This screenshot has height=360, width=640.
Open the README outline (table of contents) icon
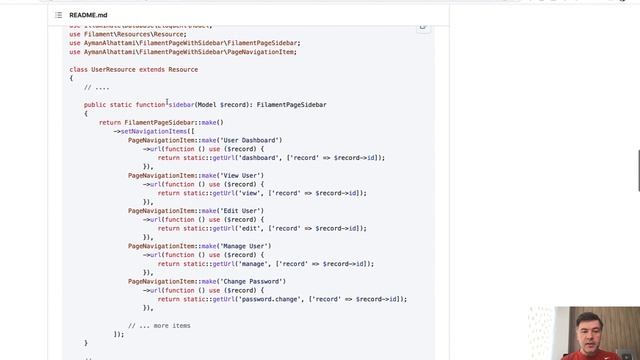tap(59, 15)
